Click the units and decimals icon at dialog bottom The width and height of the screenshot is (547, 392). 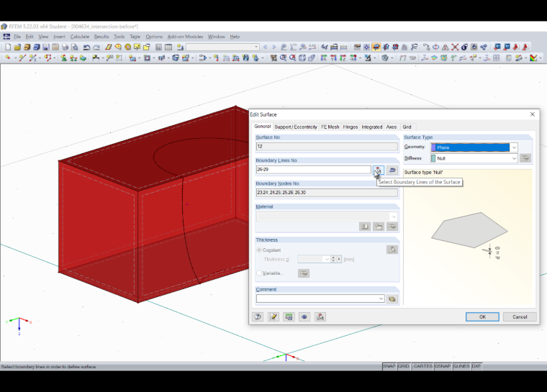coord(289,316)
